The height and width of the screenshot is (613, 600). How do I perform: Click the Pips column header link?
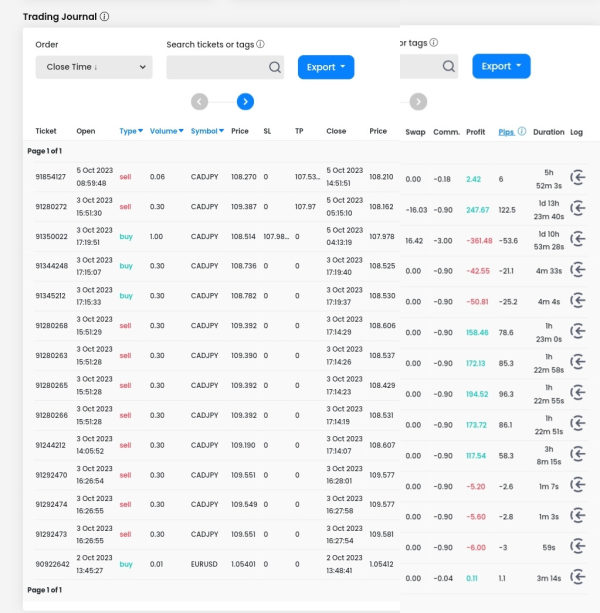[x=506, y=132]
